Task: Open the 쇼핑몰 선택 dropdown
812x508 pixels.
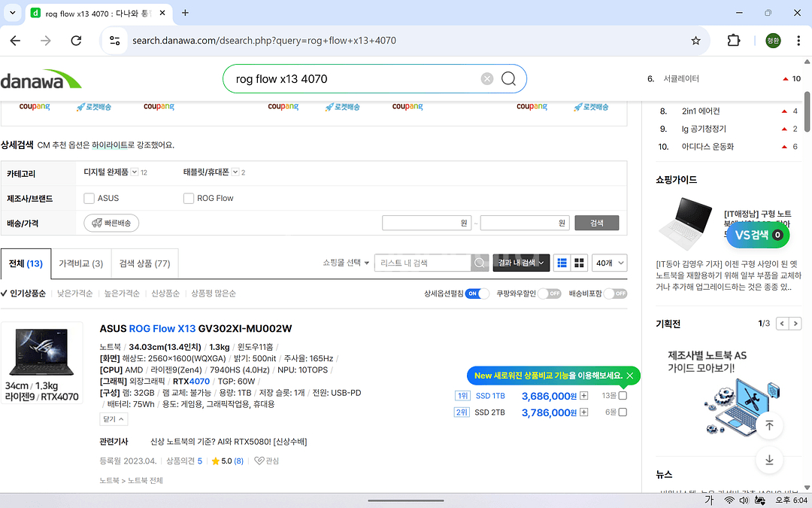Action: (x=346, y=263)
